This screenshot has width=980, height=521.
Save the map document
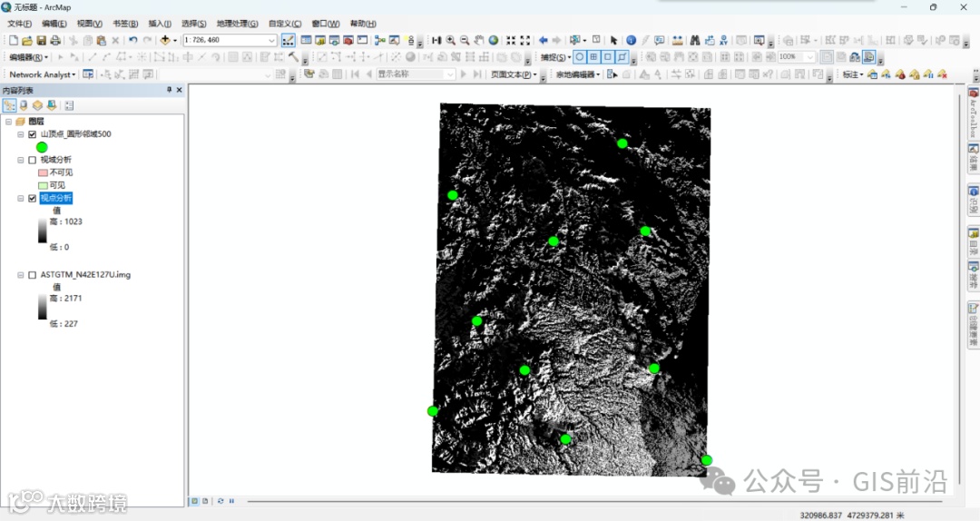coord(41,40)
